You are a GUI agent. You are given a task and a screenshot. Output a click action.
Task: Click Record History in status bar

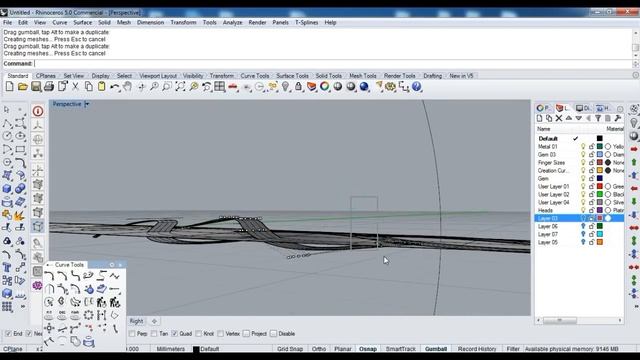coord(477,349)
